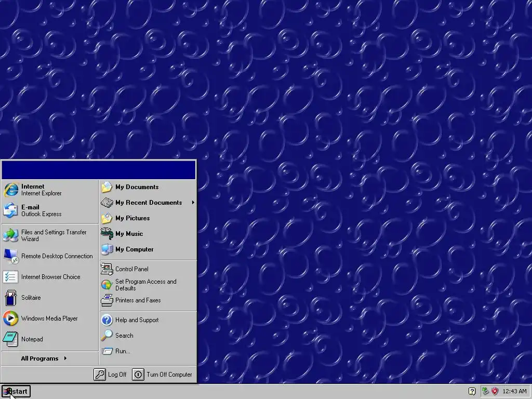532x399 pixels.
Task: Click Set Program Access and Defaults text
Action: point(145,285)
